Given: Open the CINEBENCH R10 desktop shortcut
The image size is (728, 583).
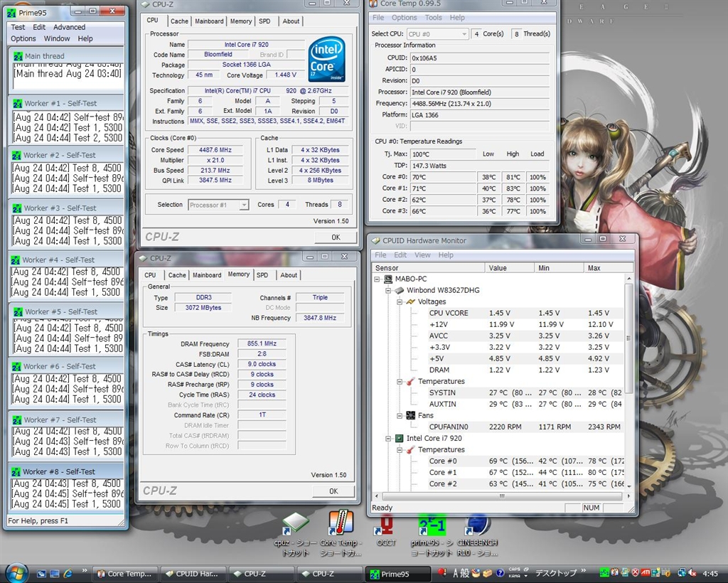Looking at the screenshot, I should pos(478,528).
